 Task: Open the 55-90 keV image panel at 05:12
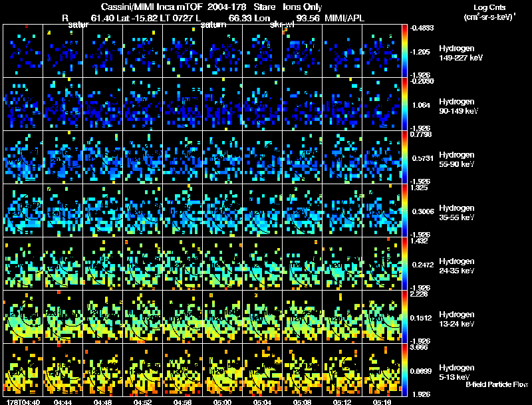[x=342, y=158]
